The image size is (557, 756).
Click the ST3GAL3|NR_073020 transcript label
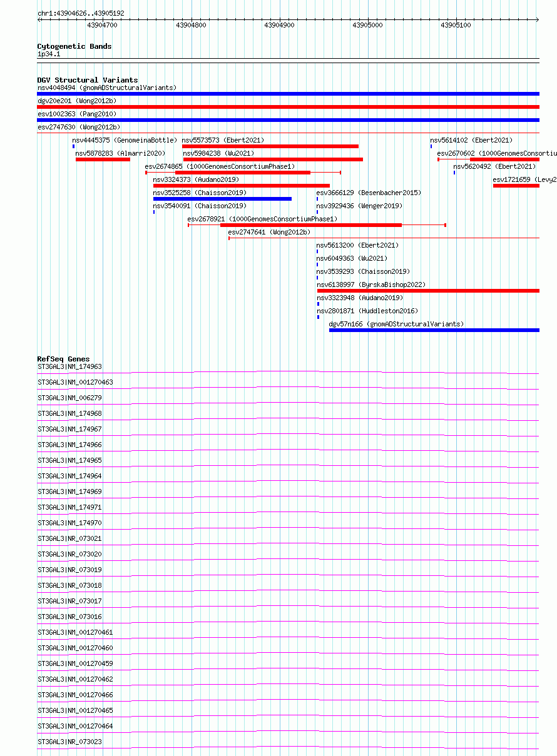(x=69, y=554)
